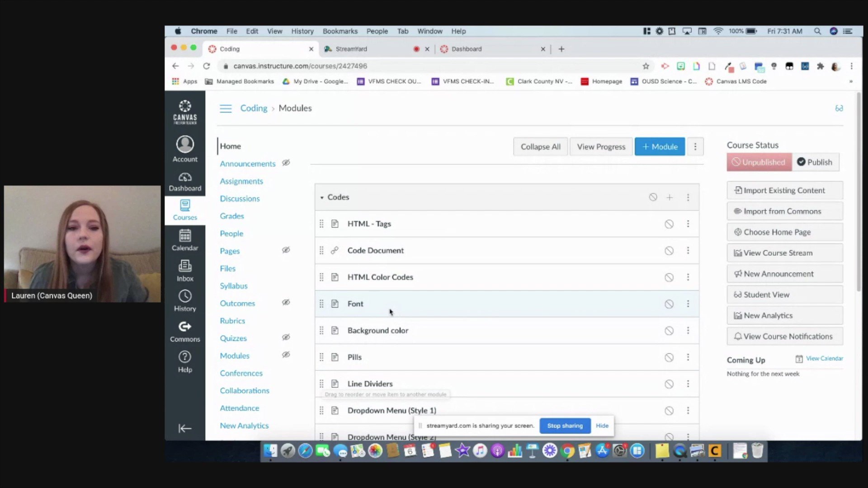Toggle publish status of HTML - Tags item
This screenshot has width=868, height=488.
tap(669, 224)
